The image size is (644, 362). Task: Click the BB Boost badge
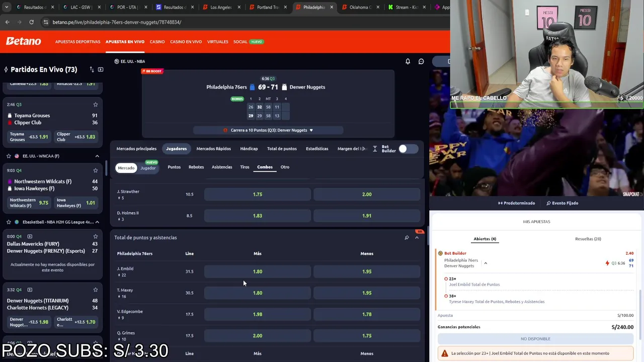tap(152, 71)
